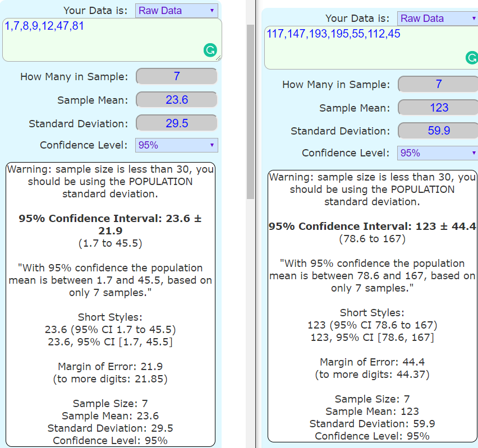478x448 pixels.
Task: Click the '(1.7 to 45.5)' interval text
Action: [x=110, y=243]
